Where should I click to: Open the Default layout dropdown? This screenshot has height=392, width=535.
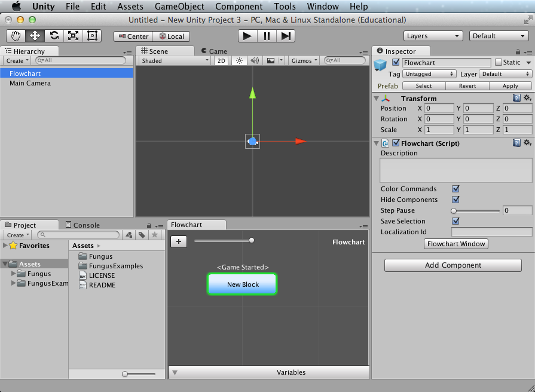coord(499,36)
